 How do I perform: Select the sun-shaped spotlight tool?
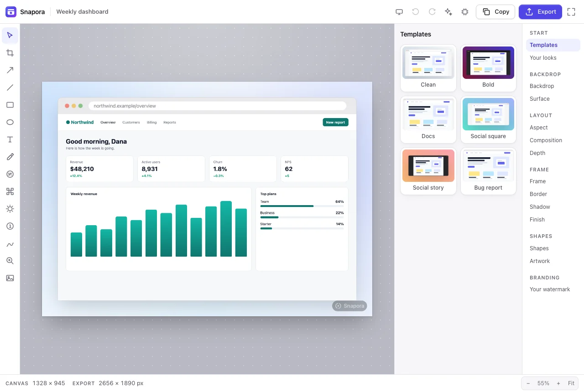10,209
